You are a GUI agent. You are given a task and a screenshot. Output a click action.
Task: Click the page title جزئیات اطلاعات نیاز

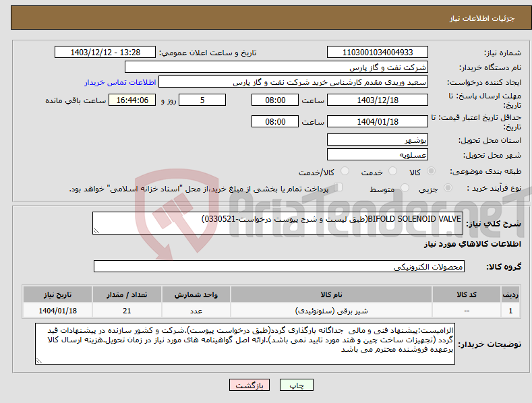482,18
